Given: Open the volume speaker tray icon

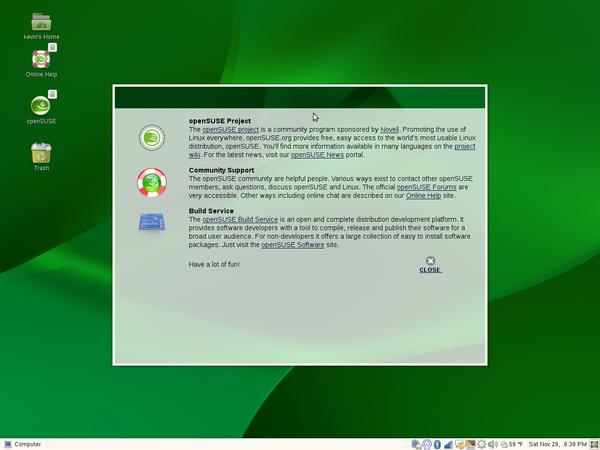Looking at the screenshot, I should point(493,444).
